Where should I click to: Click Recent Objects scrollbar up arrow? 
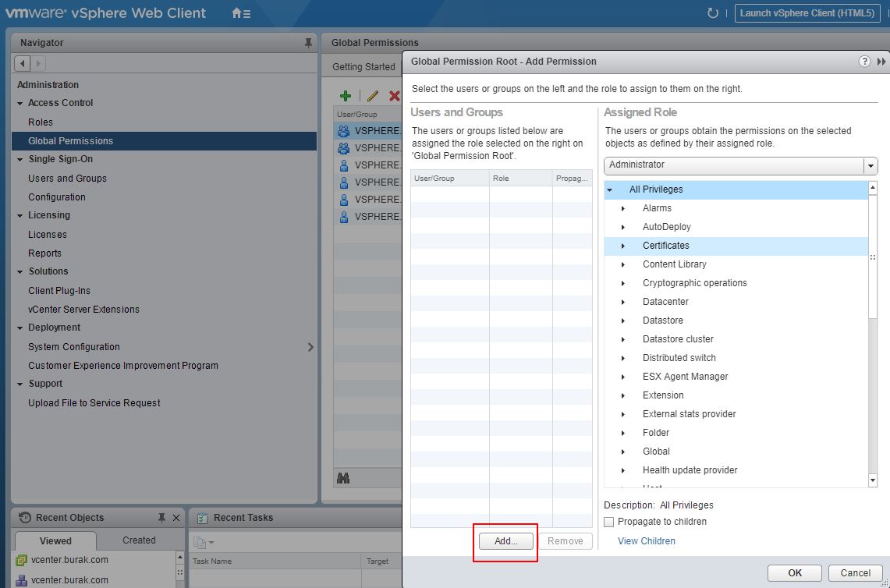tap(180, 558)
